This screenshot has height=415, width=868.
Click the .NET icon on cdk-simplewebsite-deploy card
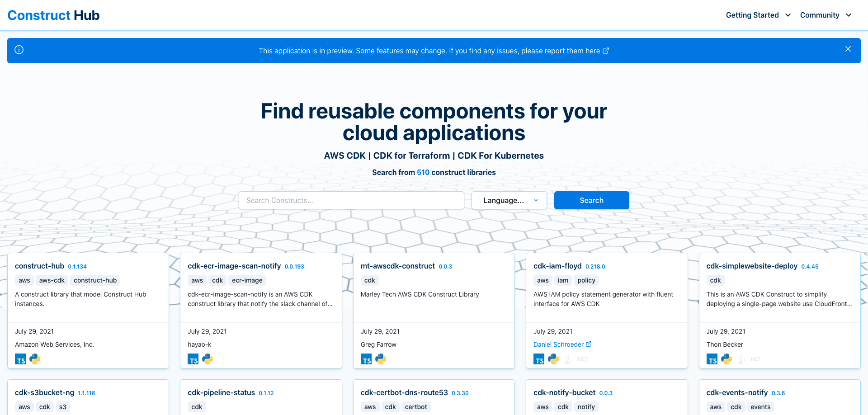[755, 359]
